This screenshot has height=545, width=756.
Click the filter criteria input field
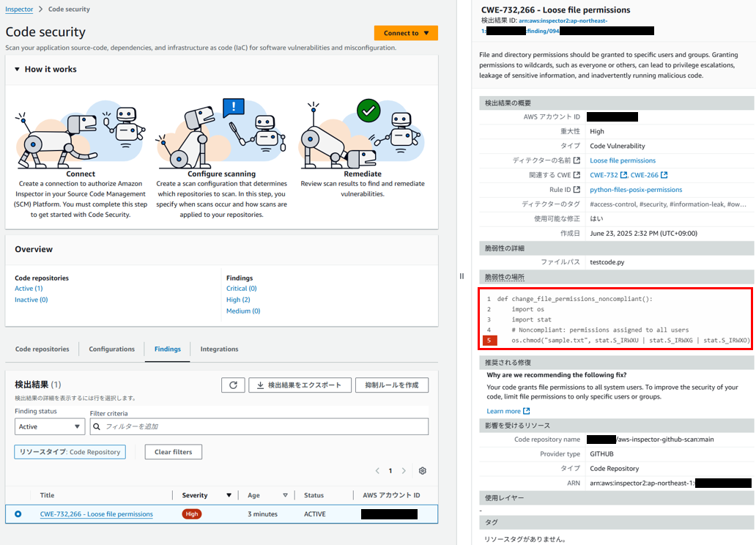259,426
